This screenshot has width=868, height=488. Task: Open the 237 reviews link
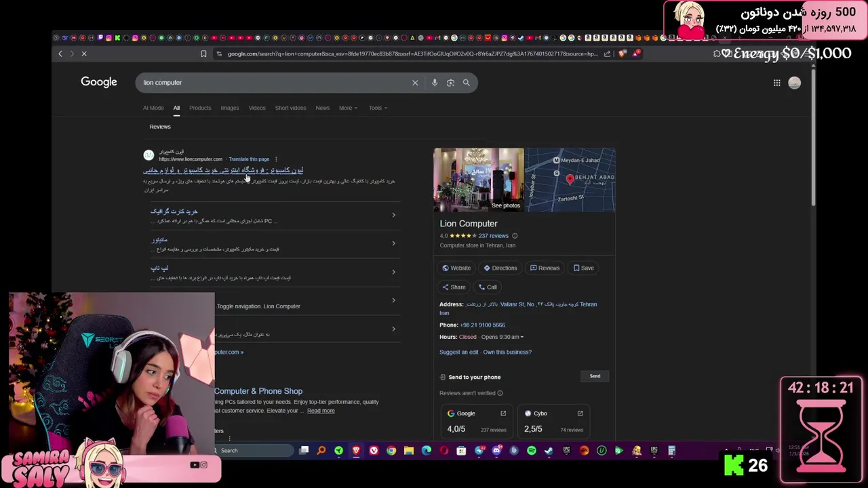point(493,236)
